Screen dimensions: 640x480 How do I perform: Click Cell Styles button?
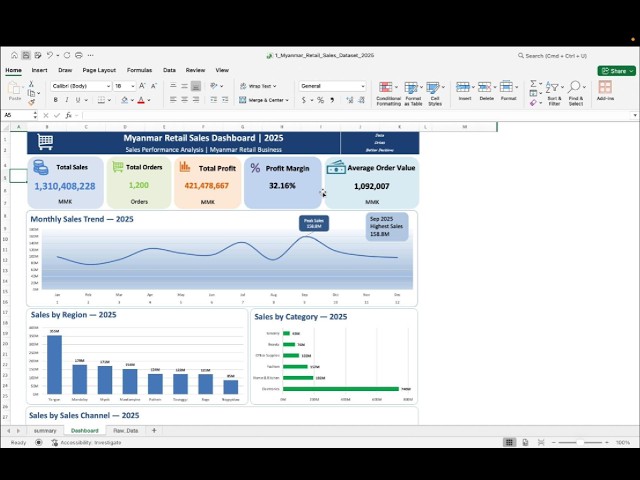435,93
